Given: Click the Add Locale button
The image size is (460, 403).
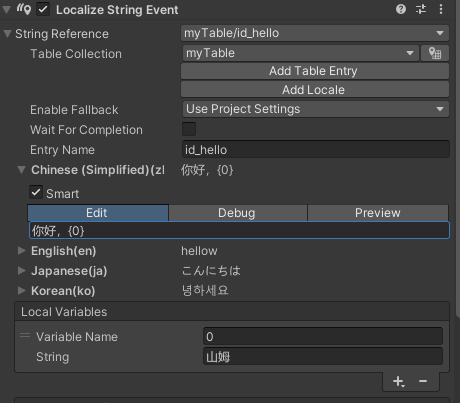Looking at the screenshot, I should 315,90.
